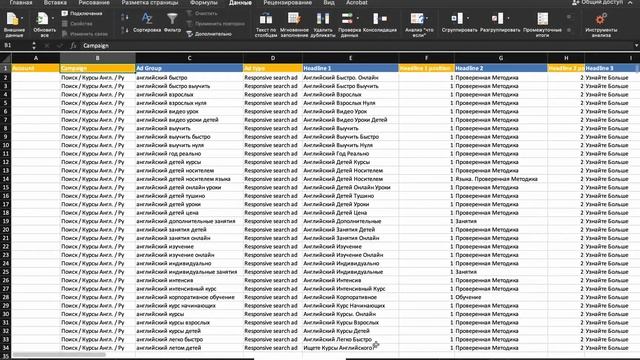
Task: Select the Campaign header cell
Action: pyautogui.click(x=98, y=68)
